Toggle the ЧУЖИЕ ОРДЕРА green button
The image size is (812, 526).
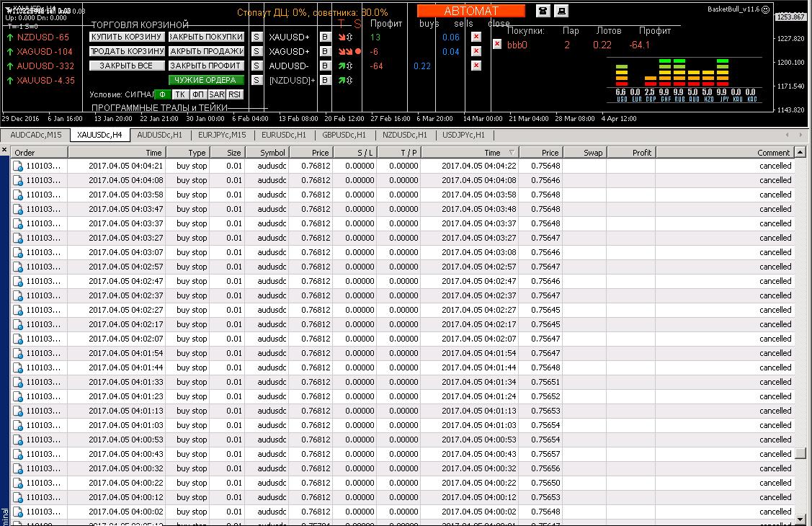pyautogui.click(x=206, y=80)
